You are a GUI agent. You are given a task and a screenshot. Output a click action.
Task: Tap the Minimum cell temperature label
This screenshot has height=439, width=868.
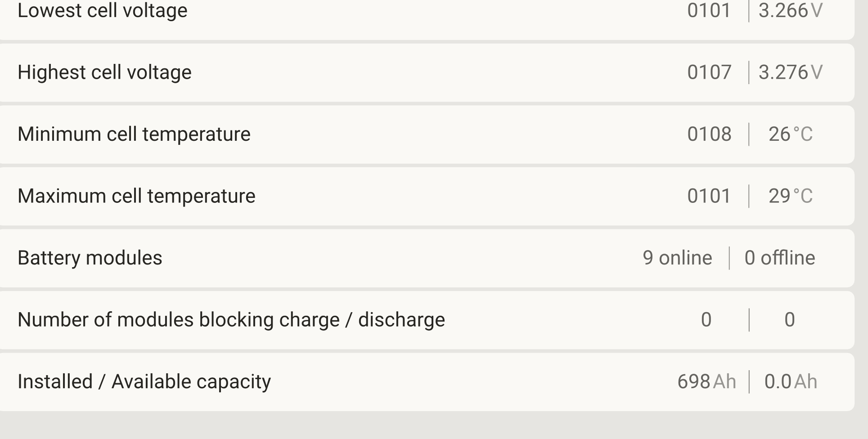[x=134, y=134]
